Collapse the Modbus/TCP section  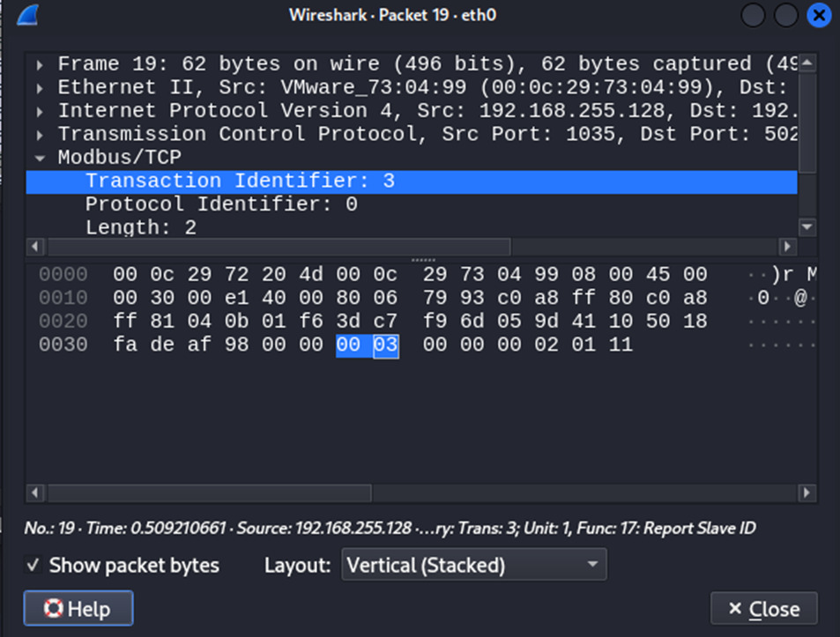pyautogui.click(x=40, y=157)
